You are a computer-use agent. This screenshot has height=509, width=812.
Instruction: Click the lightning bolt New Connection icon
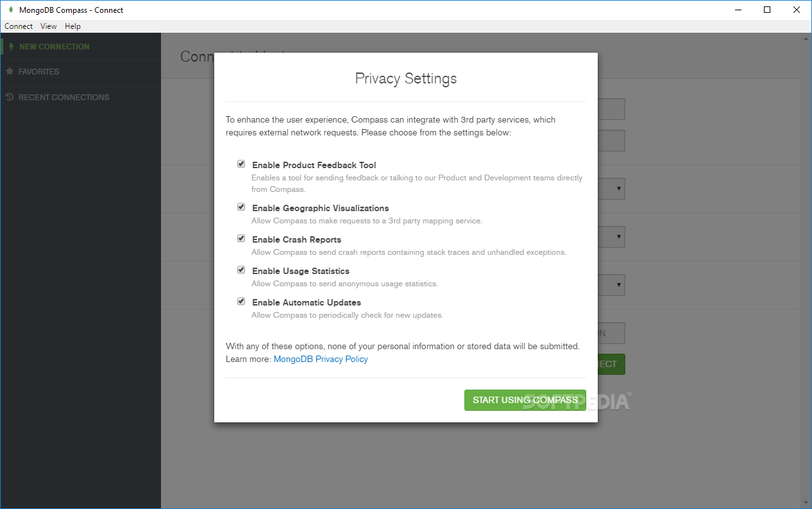tap(11, 47)
